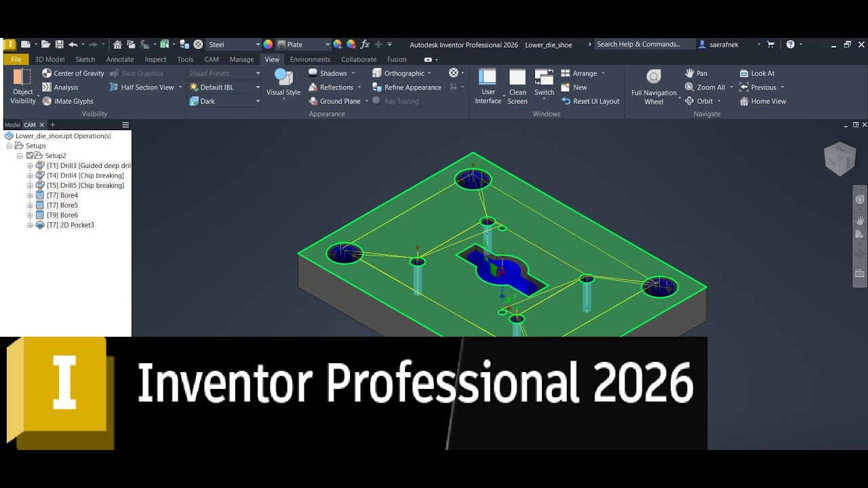Screen dimensions: 868x488
Task: Click the Save icon in quick access toolbar
Action: click(59, 44)
